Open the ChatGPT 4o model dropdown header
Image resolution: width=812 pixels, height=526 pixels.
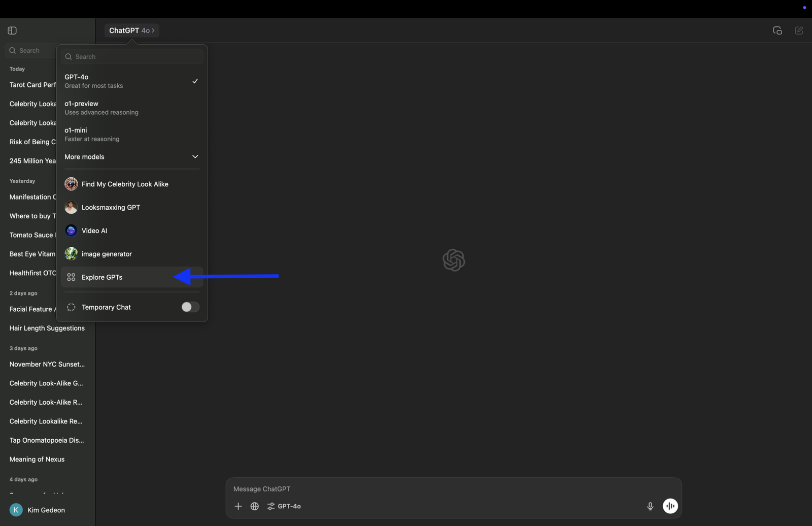(x=132, y=30)
